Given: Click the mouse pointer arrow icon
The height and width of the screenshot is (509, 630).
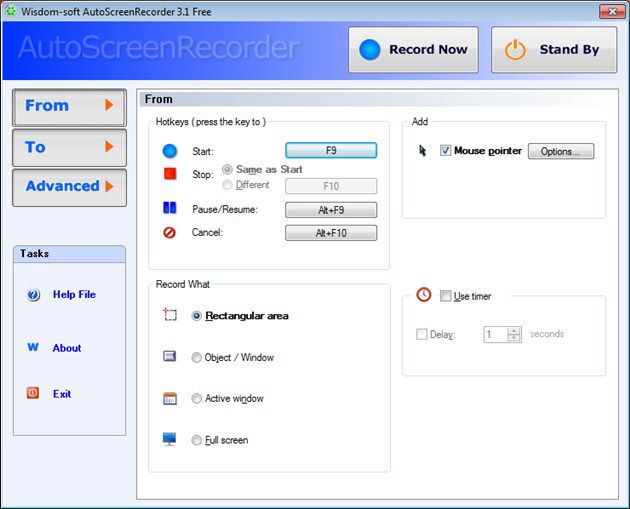Looking at the screenshot, I should [422, 151].
